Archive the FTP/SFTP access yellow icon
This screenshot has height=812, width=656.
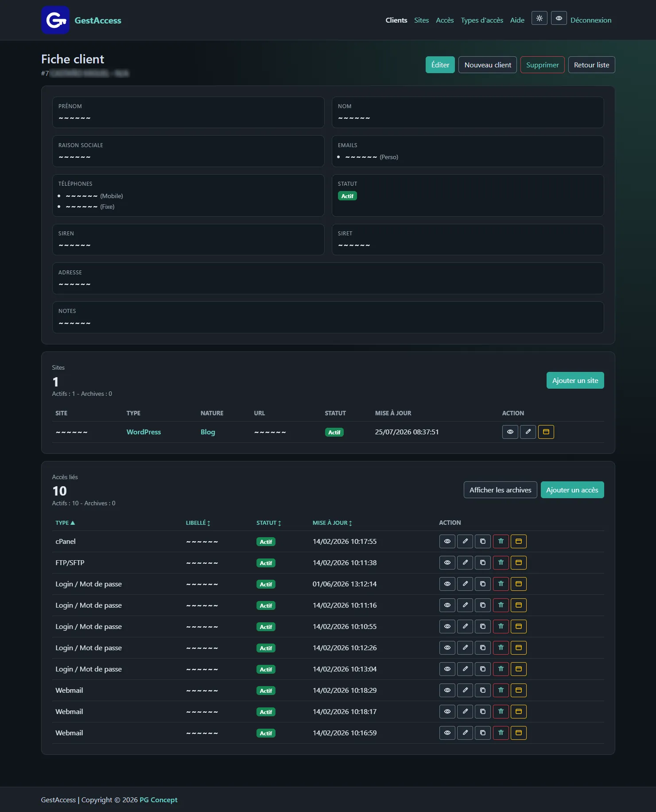coord(518,562)
